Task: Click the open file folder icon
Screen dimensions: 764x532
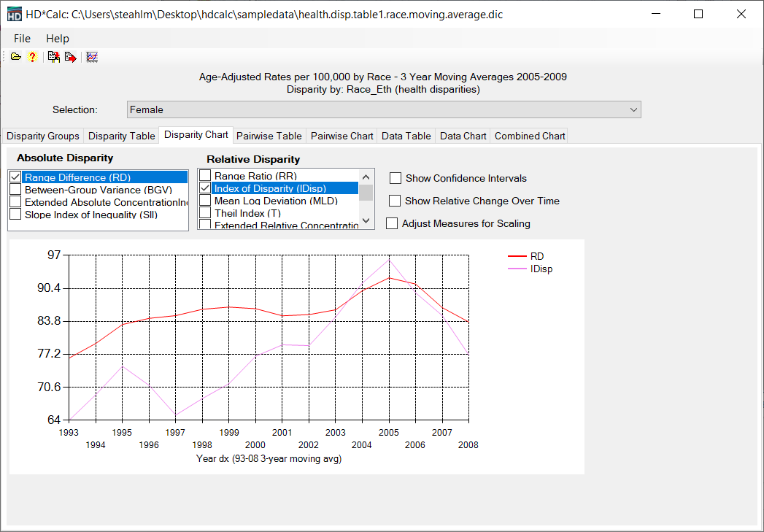Action: pyautogui.click(x=15, y=57)
